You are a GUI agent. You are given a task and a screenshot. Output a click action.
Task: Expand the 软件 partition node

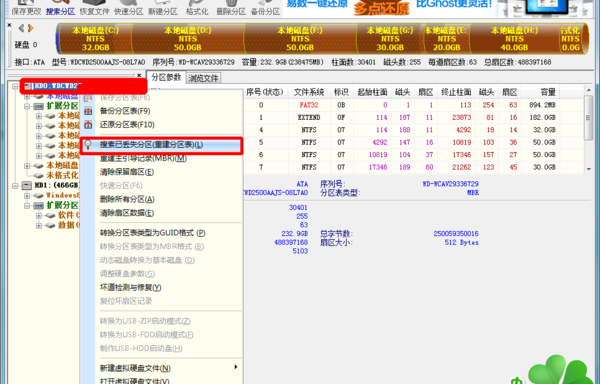coord(39,215)
